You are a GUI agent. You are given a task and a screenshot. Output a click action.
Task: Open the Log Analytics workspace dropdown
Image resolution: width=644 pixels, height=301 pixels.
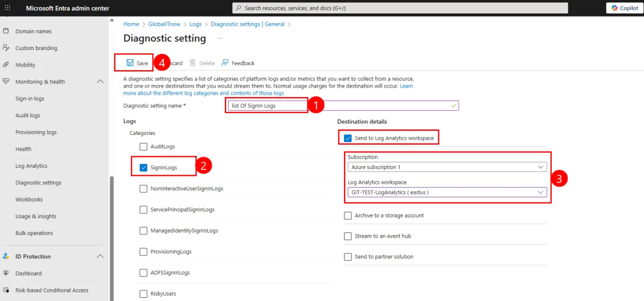(x=447, y=192)
